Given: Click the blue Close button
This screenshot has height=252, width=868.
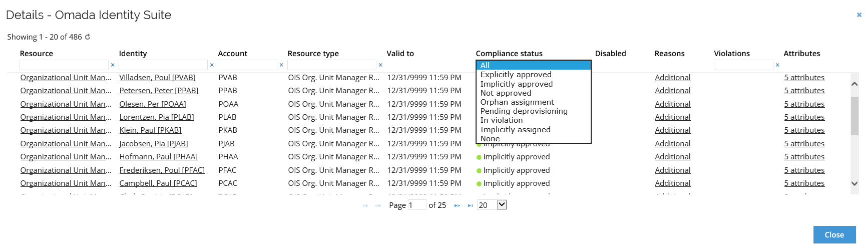Looking at the screenshot, I should pos(834,234).
